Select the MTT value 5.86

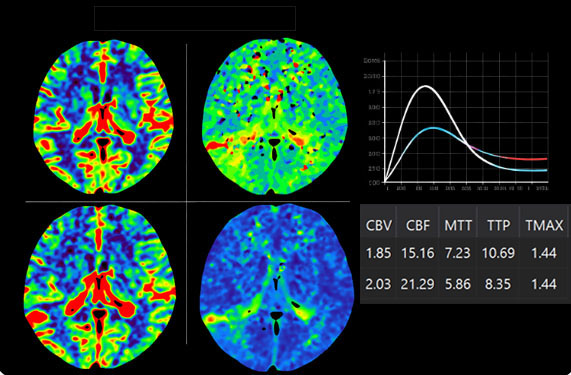tap(458, 284)
